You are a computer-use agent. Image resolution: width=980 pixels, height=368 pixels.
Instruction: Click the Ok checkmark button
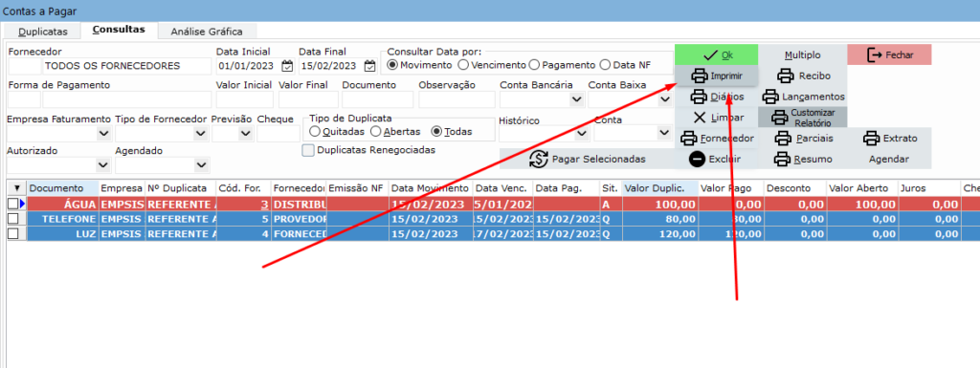point(716,54)
